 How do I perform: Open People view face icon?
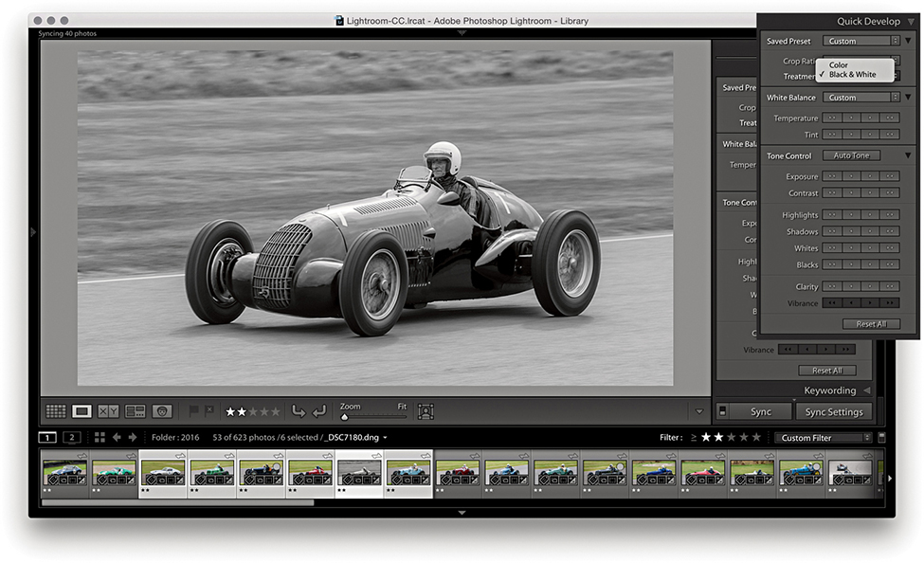162,411
